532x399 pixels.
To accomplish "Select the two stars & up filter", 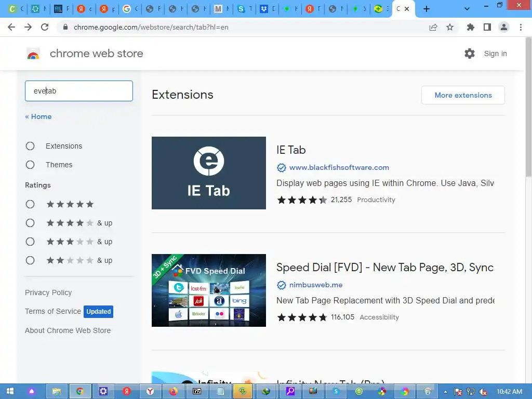I will pos(30,260).
